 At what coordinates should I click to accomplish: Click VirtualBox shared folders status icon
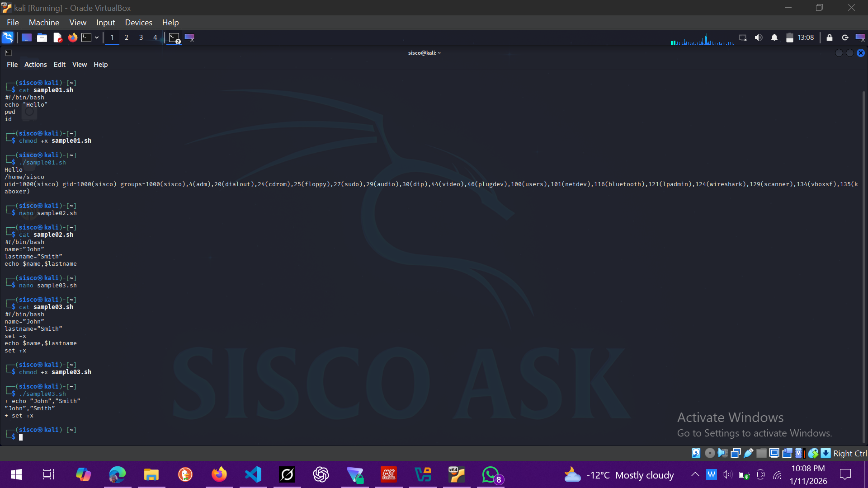(762, 453)
